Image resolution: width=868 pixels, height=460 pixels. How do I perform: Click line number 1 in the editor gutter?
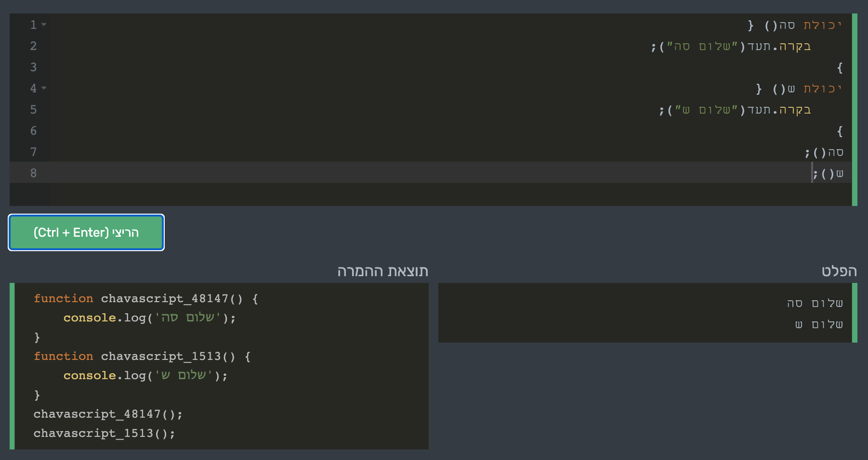click(33, 25)
